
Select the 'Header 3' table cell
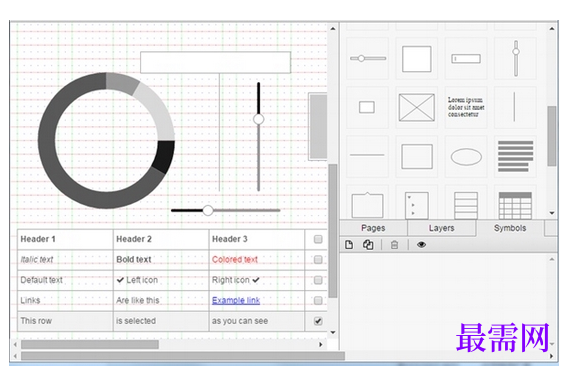257,239
